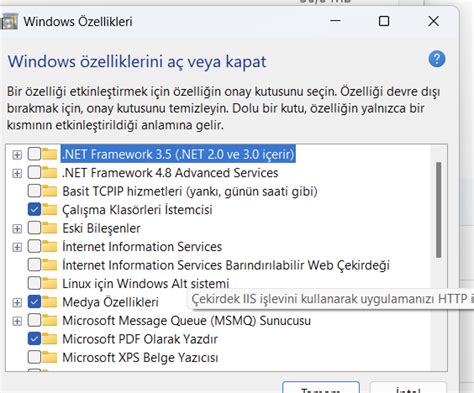Click the Windows Özellikleri title bar icon
The image size is (474, 393).
pyautogui.click(x=9, y=22)
